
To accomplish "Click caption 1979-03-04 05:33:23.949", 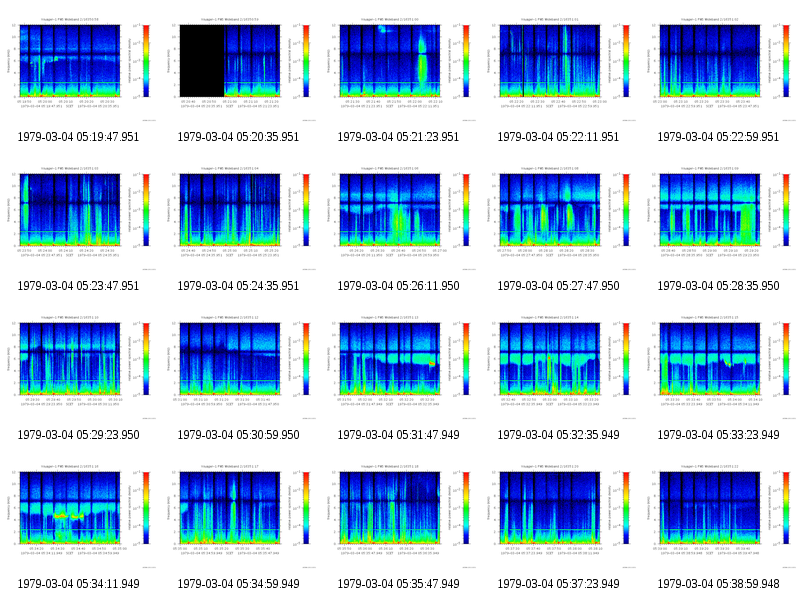I will (718, 435).
